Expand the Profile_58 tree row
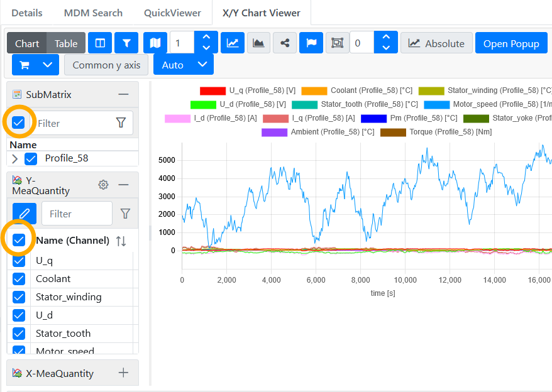 pyautogui.click(x=15, y=158)
